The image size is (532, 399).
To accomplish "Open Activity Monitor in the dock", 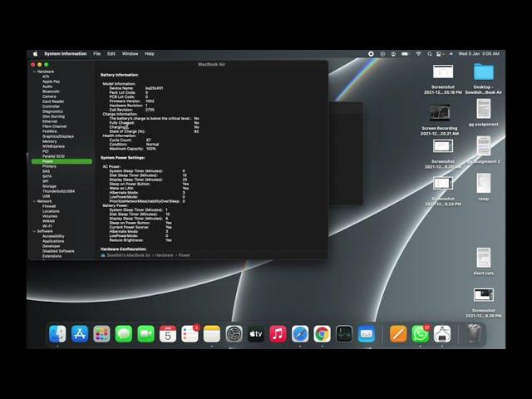I will 344,334.
